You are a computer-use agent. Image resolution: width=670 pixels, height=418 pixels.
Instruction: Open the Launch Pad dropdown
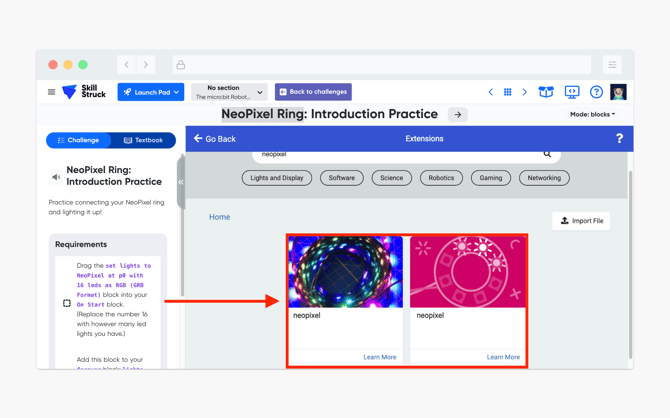pyautogui.click(x=151, y=92)
